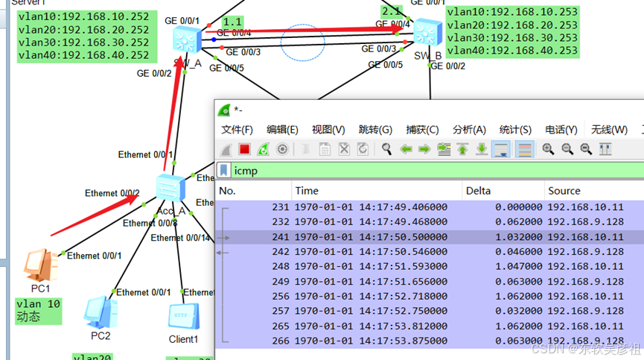Select packet number 256 row
The image size is (644, 360).
tap(430, 297)
